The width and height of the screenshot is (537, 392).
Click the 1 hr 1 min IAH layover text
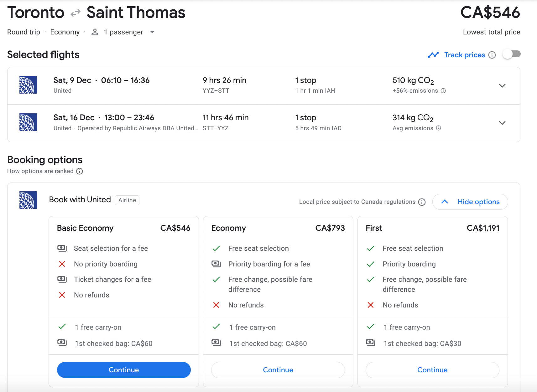315,91
